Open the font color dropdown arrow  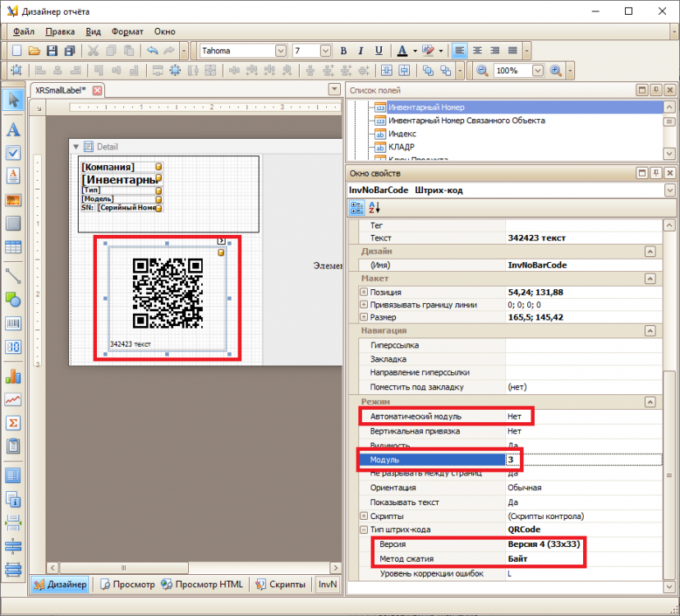(415, 51)
